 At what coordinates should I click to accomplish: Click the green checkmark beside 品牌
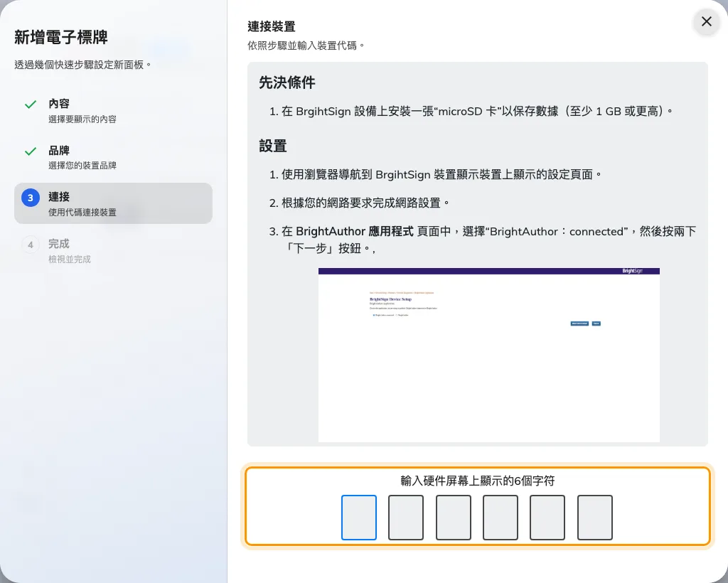pyautogui.click(x=31, y=151)
